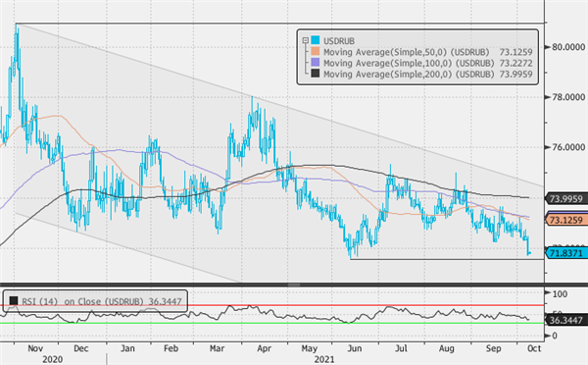Click the Apr month label

[264, 348]
